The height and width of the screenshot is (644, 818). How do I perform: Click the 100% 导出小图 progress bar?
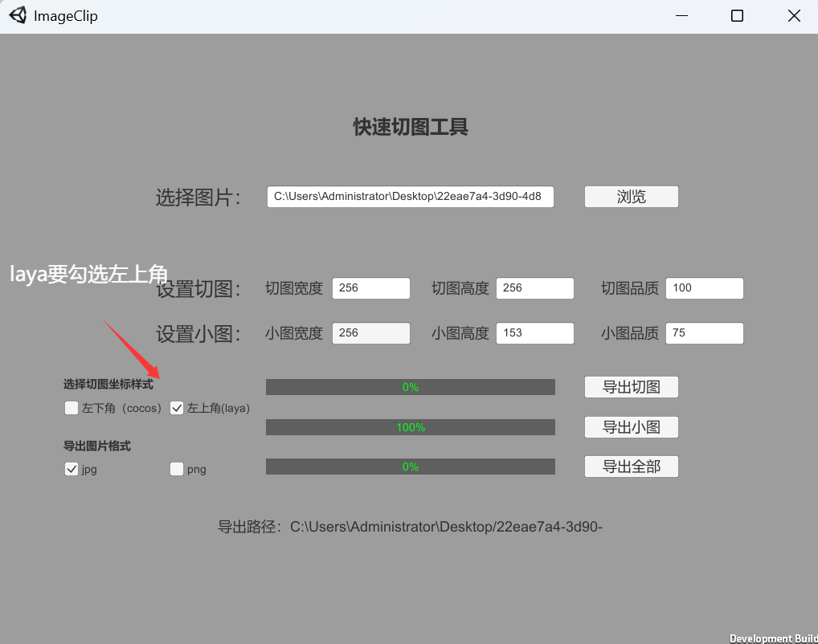coord(410,427)
